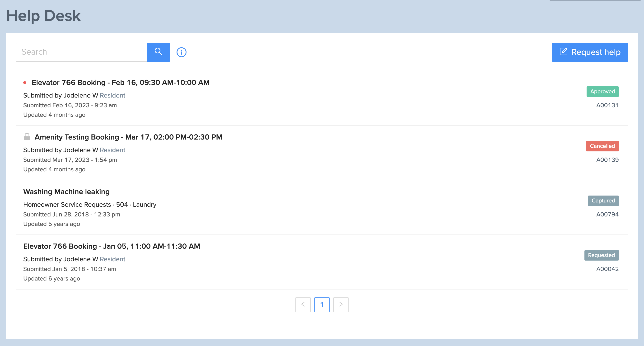Click the magnifying glass search icon
Image resolution: width=644 pixels, height=346 pixels.
click(158, 52)
